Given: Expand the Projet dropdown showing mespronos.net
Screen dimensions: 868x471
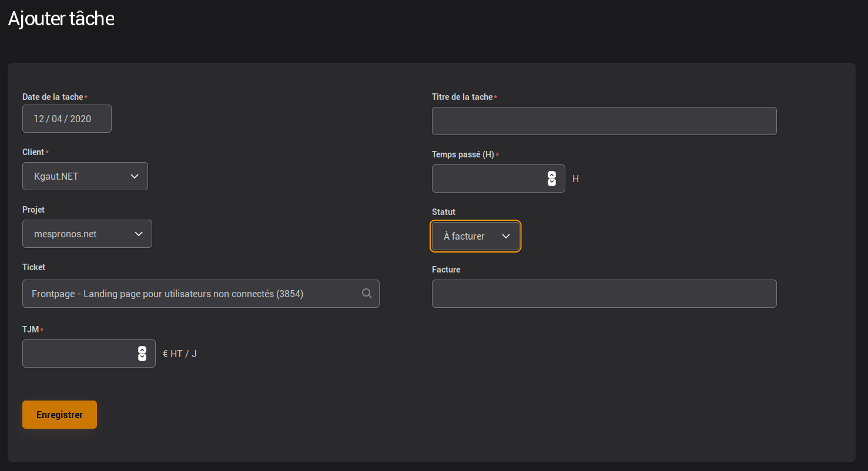Looking at the screenshot, I should [87, 234].
